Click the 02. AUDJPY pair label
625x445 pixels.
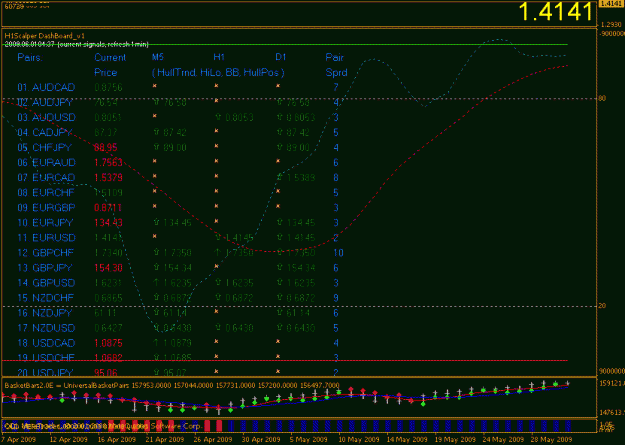[x=45, y=102]
